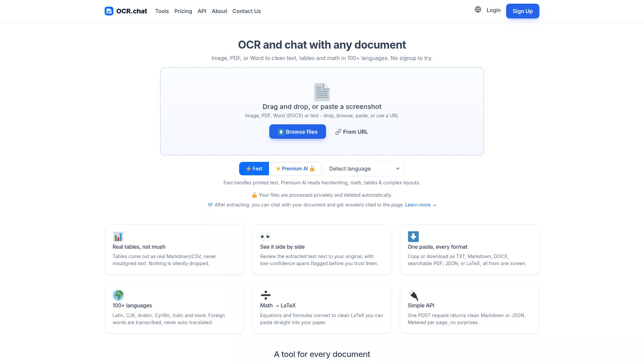The height and width of the screenshot is (362, 644).
Task: Click the globe icon on 100+ languages card
Action: coord(118,295)
